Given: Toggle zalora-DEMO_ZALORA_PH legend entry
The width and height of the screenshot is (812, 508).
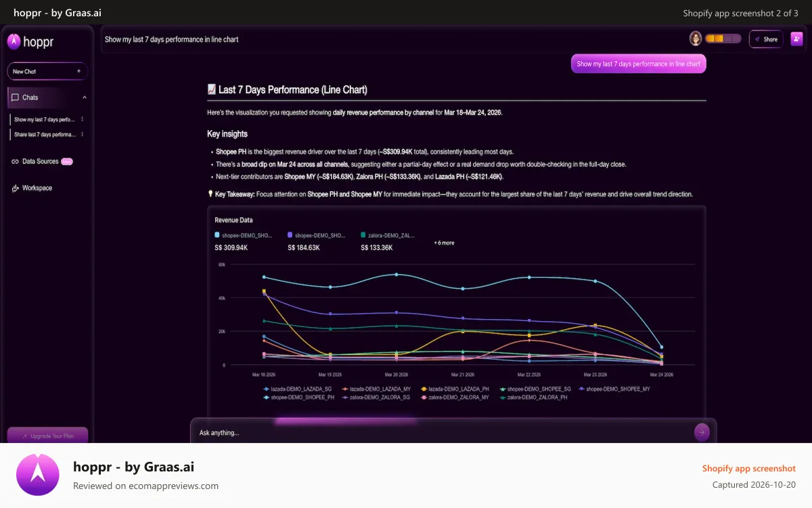Looking at the screenshot, I should click(533, 398).
